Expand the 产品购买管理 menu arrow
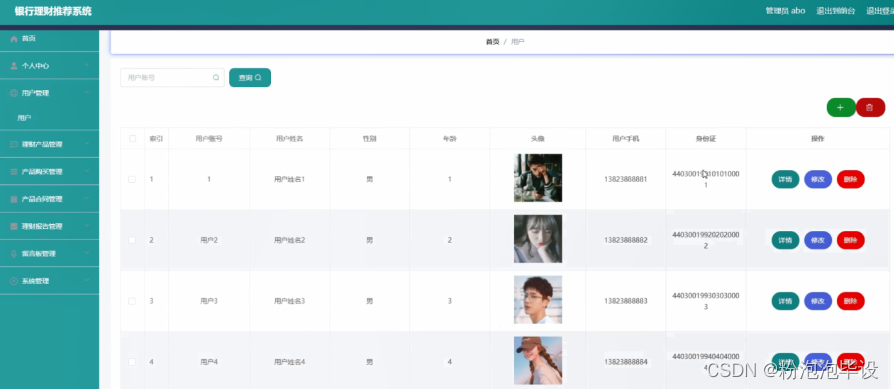This screenshot has width=894, height=389. pyautogui.click(x=87, y=171)
